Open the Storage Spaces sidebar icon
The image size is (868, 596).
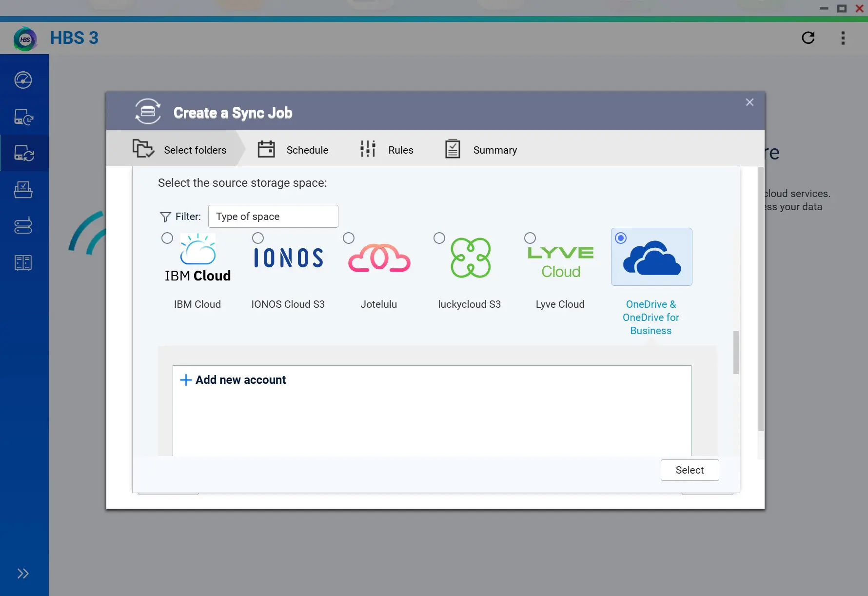[x=23, y=226]
